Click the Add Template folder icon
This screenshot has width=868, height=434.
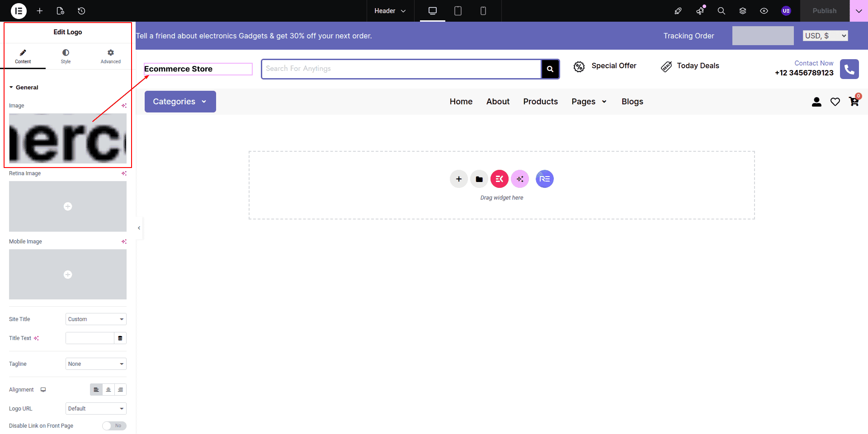[479, 179]
